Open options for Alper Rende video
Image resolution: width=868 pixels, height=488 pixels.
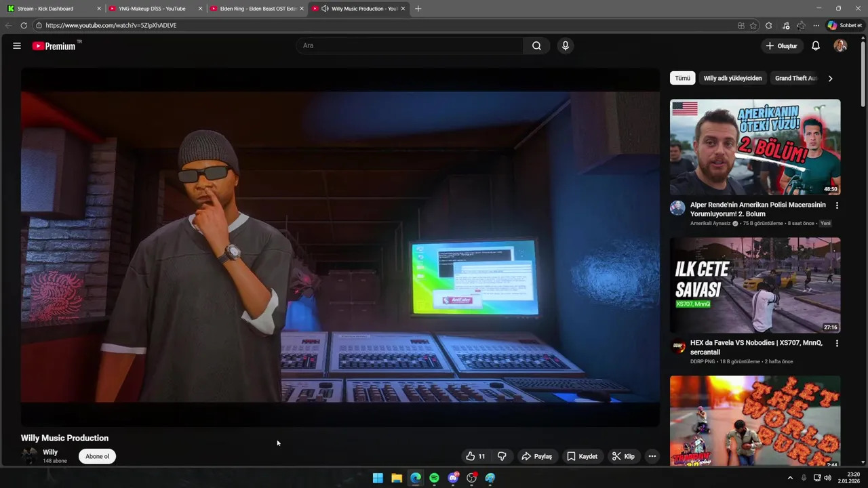[837, 205]
